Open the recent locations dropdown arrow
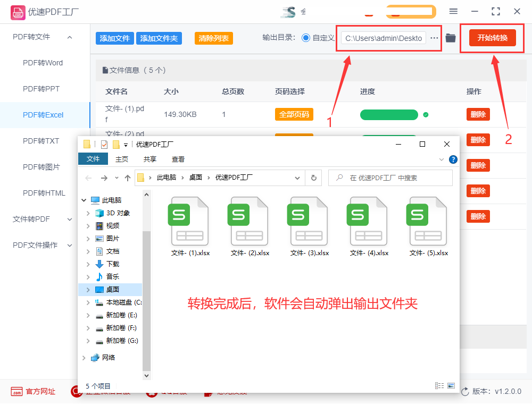 [x=117, y=178]
